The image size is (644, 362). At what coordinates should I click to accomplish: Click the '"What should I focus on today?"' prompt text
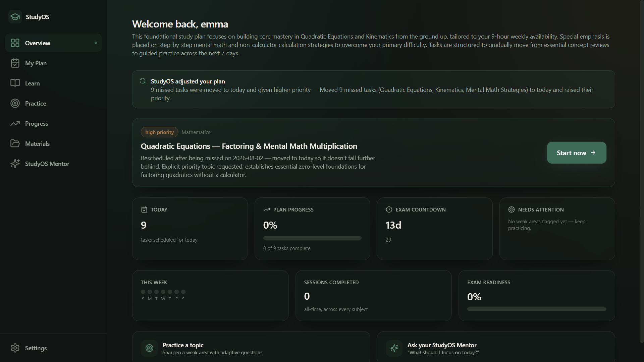443,352
